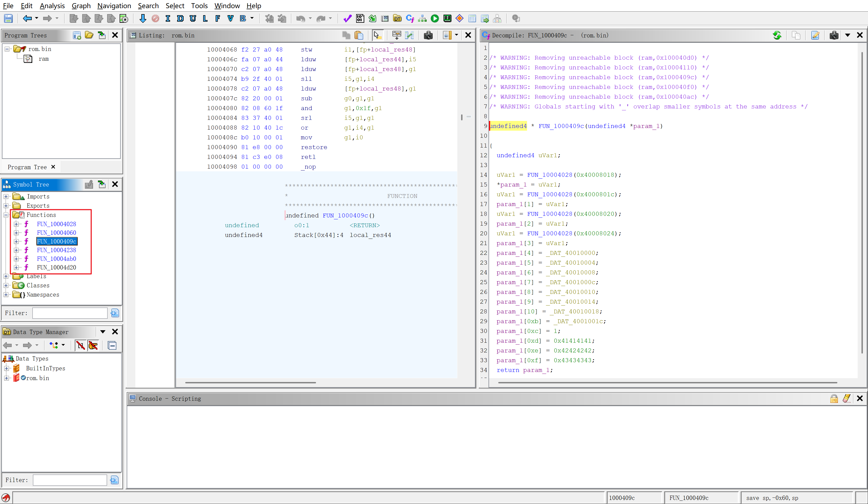Viewport: 868px width, 504px height.
Task: Click the Decompiler Cf toolbar icon
Action: click(x=410, y=19)
